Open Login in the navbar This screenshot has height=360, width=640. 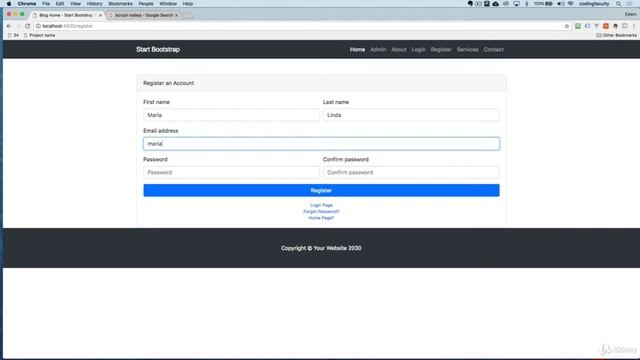pos(418,49)
